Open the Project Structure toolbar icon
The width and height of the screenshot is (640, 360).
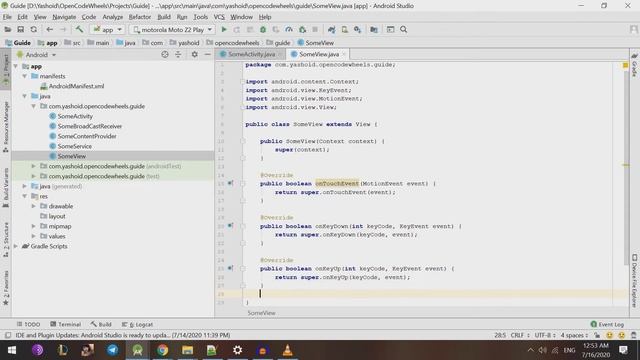tap(373, 29)
